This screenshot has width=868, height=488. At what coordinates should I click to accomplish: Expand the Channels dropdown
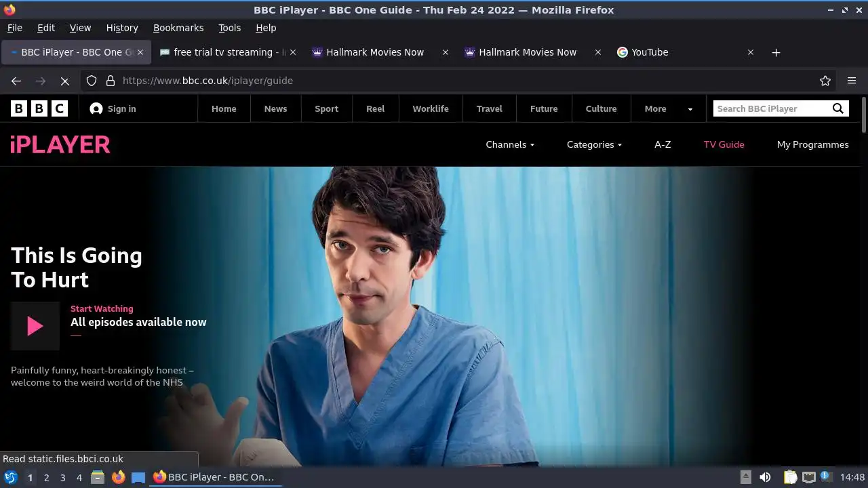click(510, 144)
